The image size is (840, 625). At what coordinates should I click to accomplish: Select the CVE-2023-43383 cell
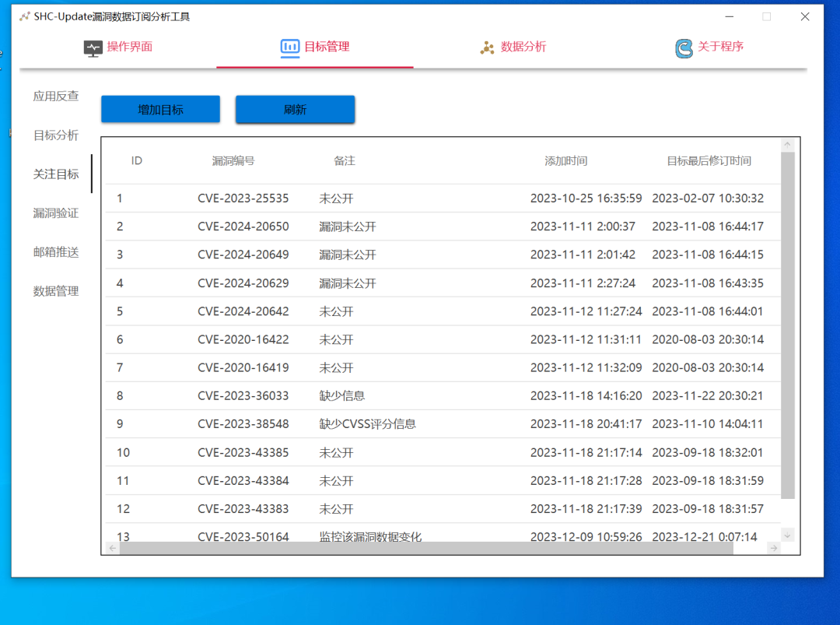(243, 509)
